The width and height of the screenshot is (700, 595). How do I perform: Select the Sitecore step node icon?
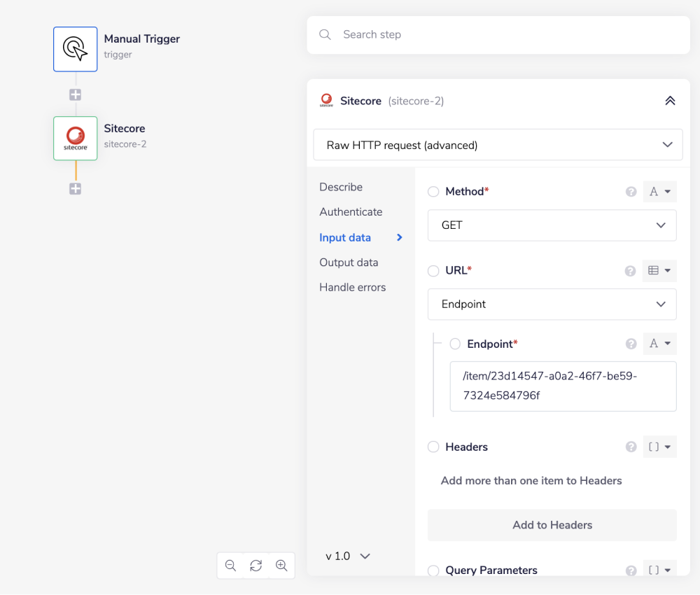(75, 139)
